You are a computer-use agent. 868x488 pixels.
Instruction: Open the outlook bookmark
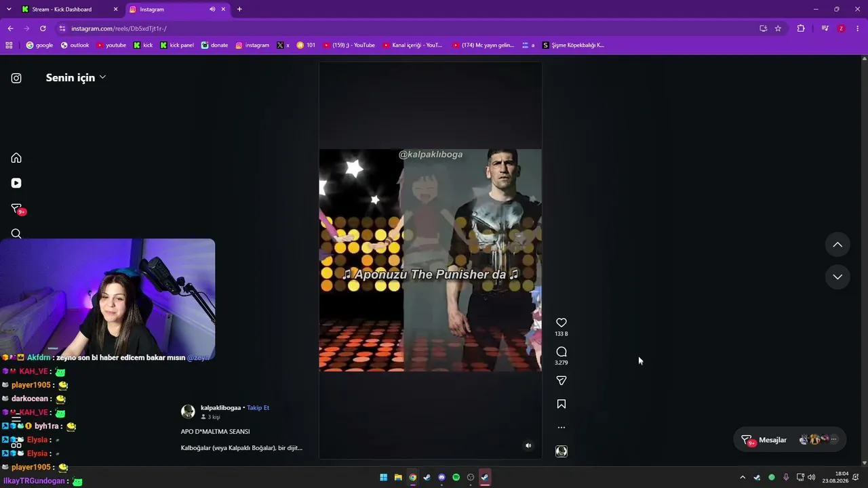[x=75, y=45]
